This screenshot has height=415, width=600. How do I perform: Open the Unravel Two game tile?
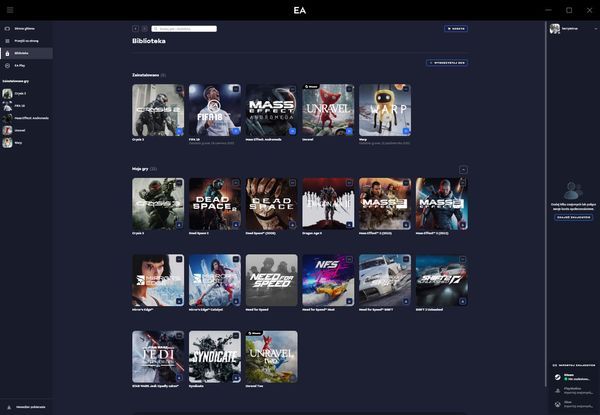point(272,357)
